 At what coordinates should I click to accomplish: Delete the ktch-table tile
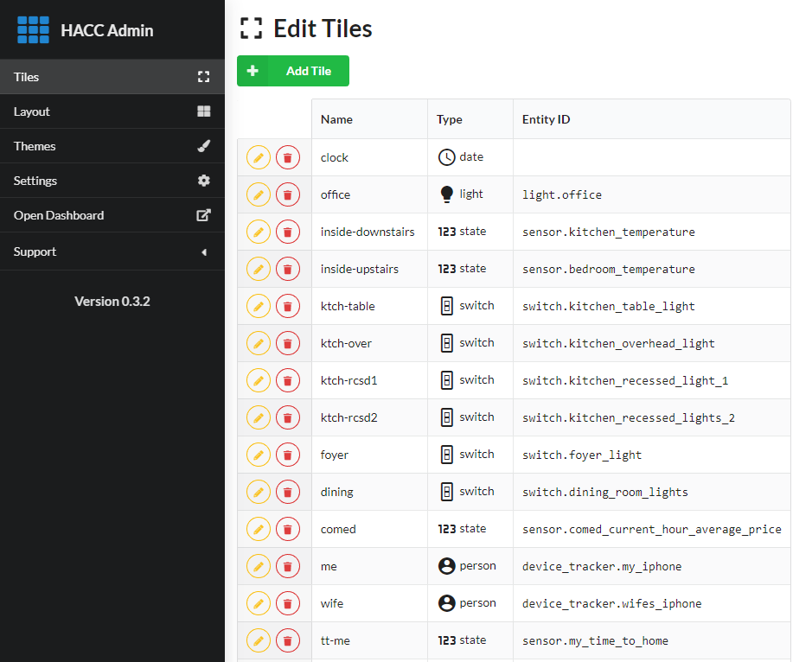(288, 306)
